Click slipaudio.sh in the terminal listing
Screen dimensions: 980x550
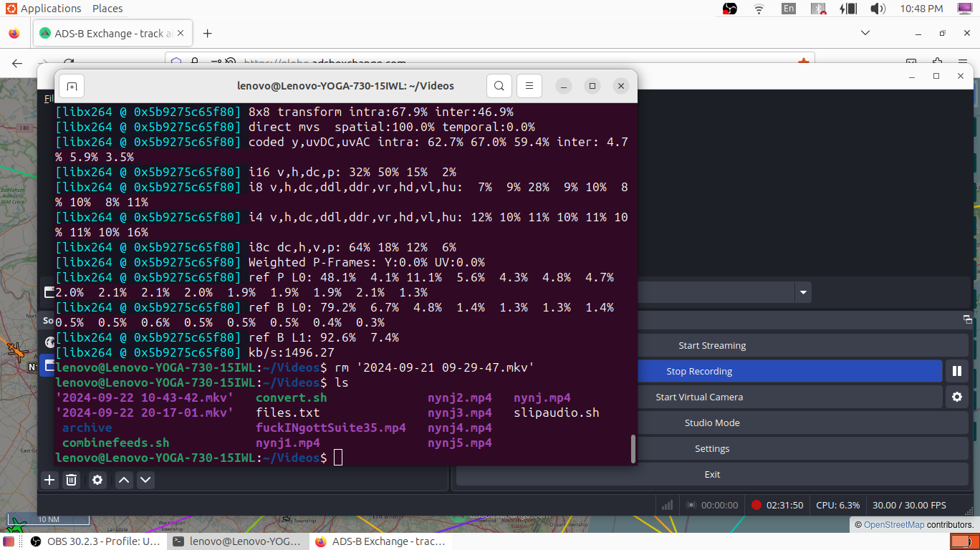[x=557, y=412]
